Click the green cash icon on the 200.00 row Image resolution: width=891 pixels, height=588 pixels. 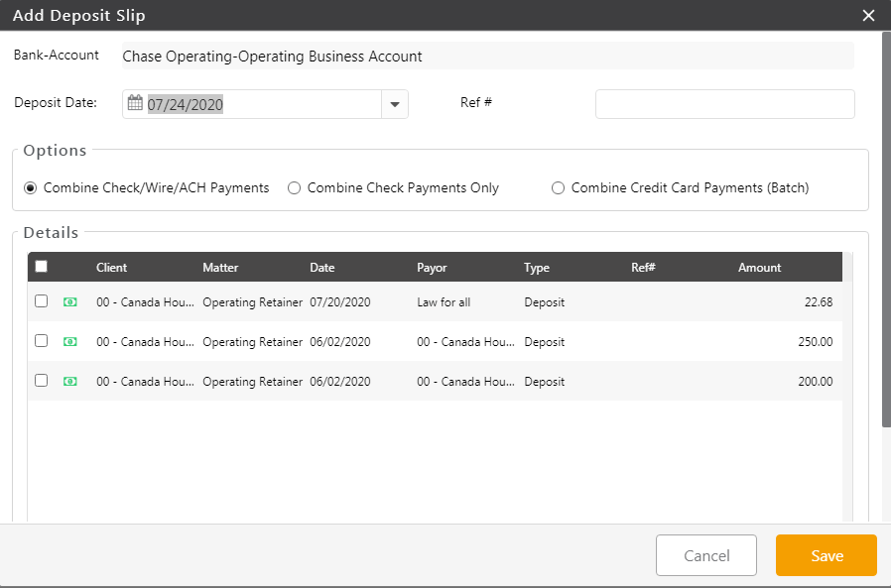69,381
